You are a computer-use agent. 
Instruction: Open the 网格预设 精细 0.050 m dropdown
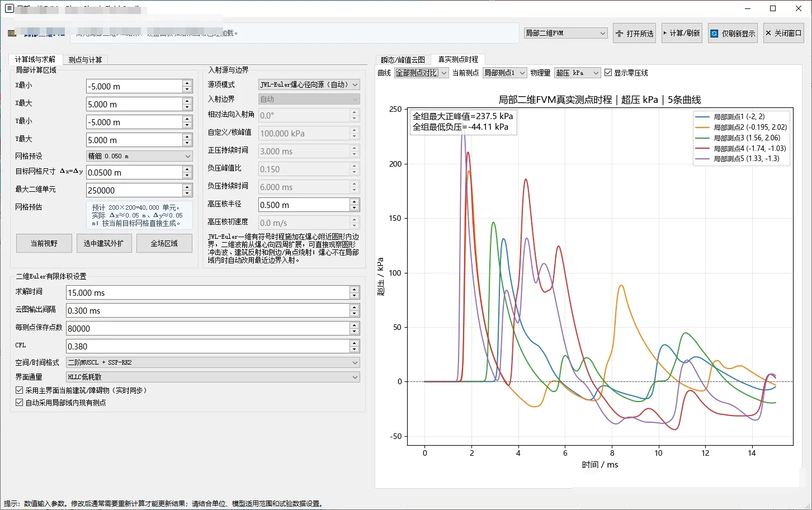pyautogui.click(x=139, y=156)
